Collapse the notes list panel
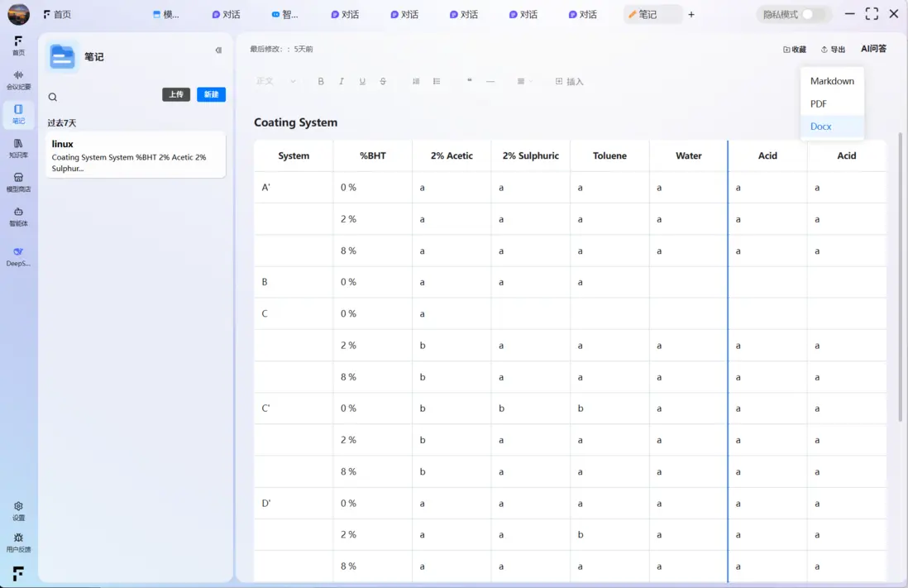 [218, 50]
